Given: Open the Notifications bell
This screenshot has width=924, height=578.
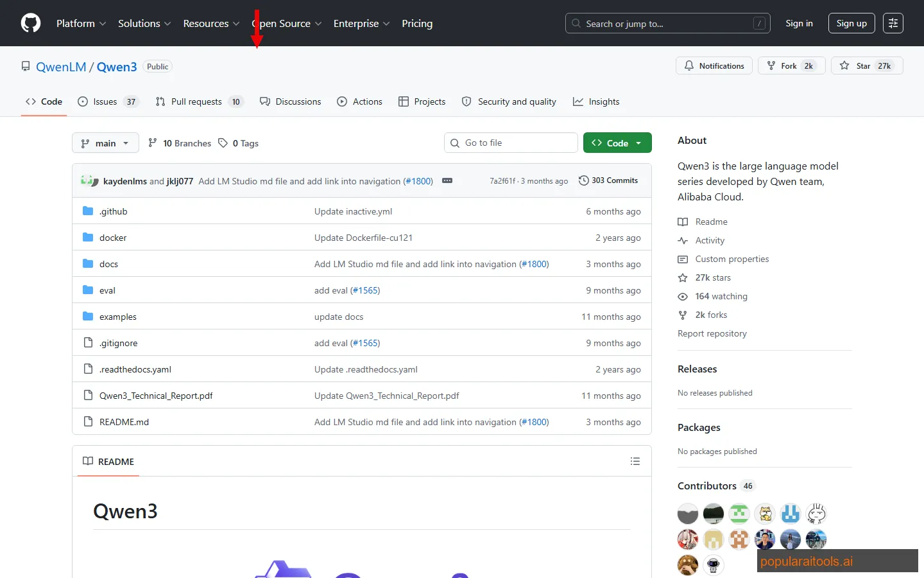Looking at the screenshot, I should pos(689,66).
